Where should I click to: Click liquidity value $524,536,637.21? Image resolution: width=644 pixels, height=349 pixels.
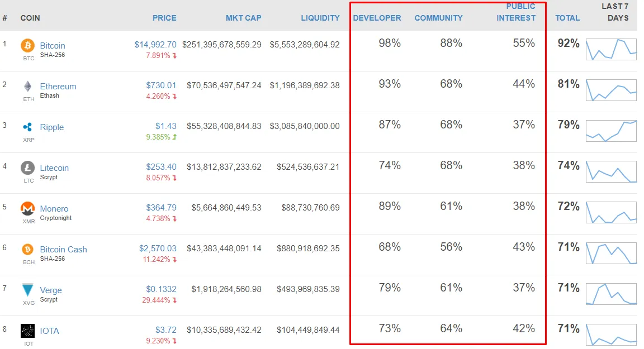tap(308, 167)
